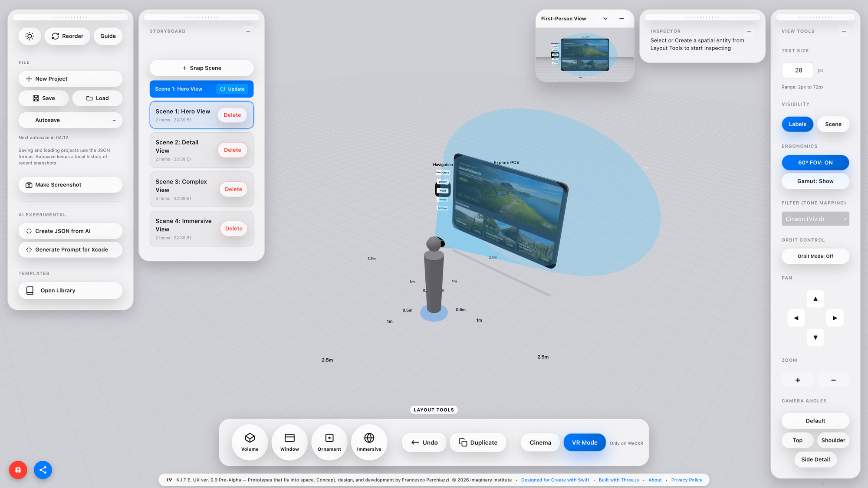The height and width of the screenshot is (488, 868).
Task: Click the Snap Scene button
Action: point(201,68)
